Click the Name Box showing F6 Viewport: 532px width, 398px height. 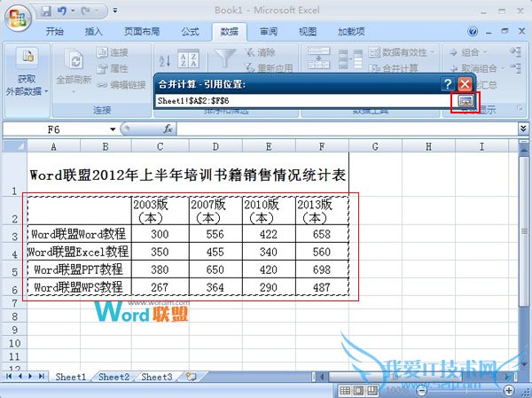click(56, 129)
